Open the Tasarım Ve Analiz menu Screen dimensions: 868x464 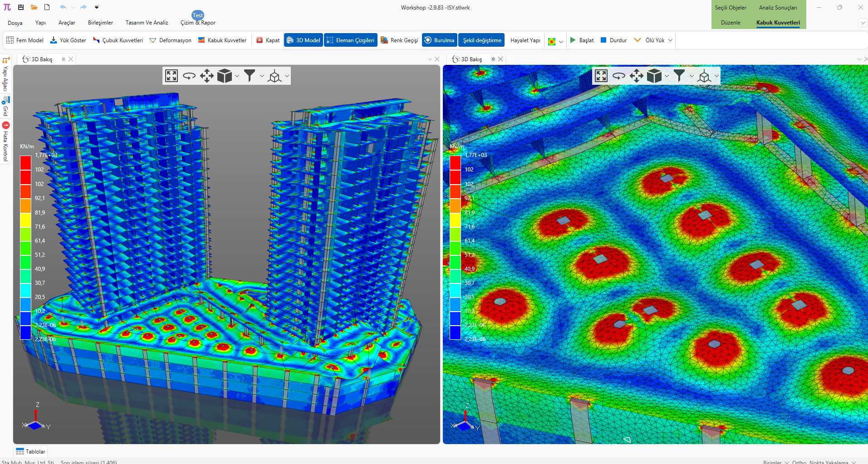coord(147,23)
